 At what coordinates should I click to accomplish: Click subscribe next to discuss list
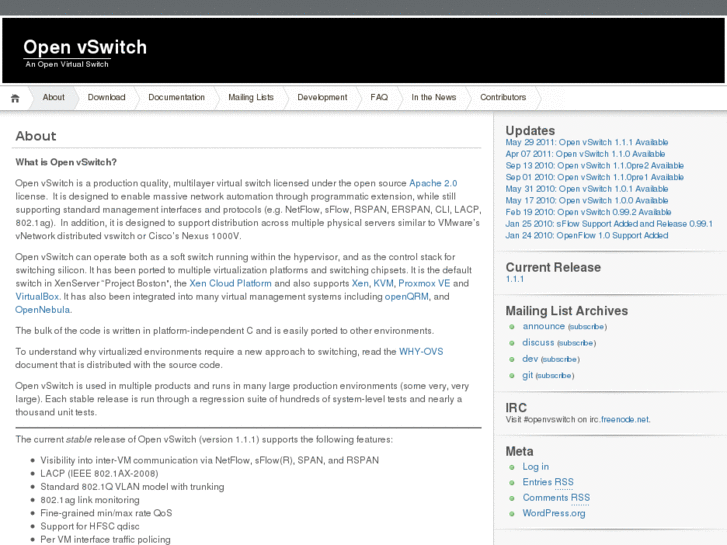point(576,343)
